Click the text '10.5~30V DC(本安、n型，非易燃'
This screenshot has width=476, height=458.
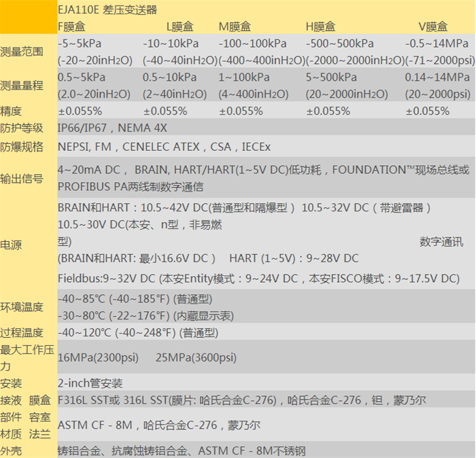pos(139,225)
